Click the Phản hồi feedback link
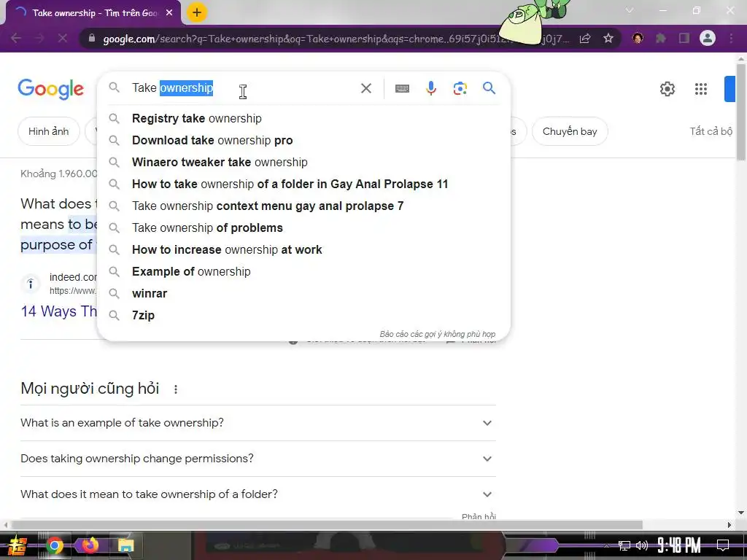Viewport: 747px width, 560px height. coord(479,516)
